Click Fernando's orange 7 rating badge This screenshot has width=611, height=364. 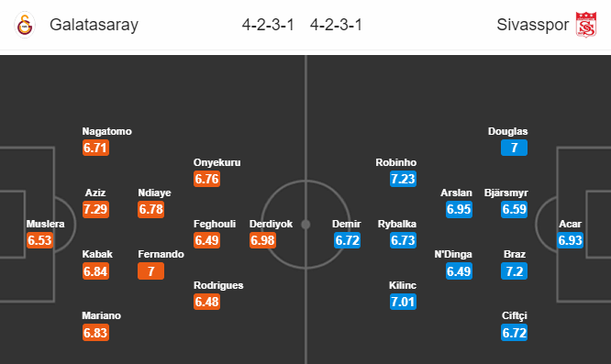tap(150, 271)
